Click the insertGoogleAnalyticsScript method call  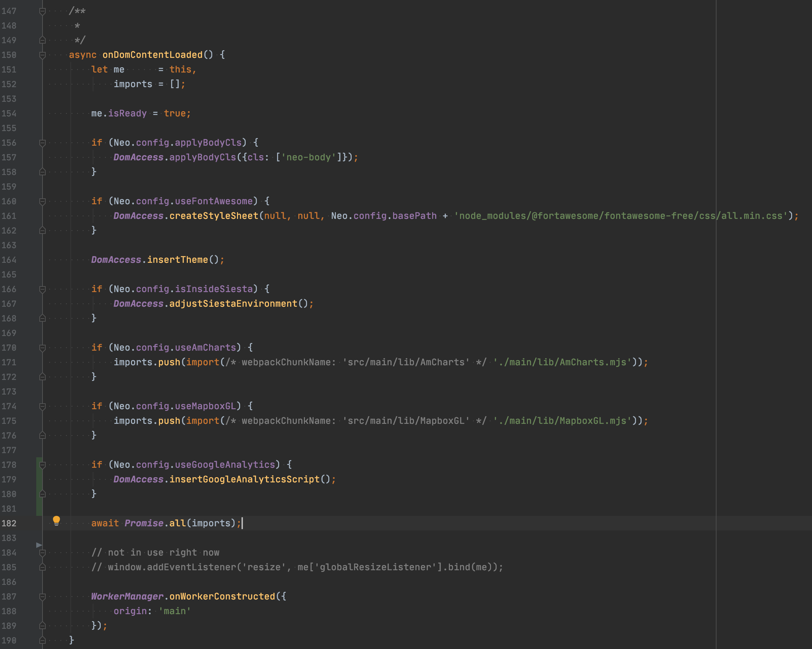tap(244, 479)
